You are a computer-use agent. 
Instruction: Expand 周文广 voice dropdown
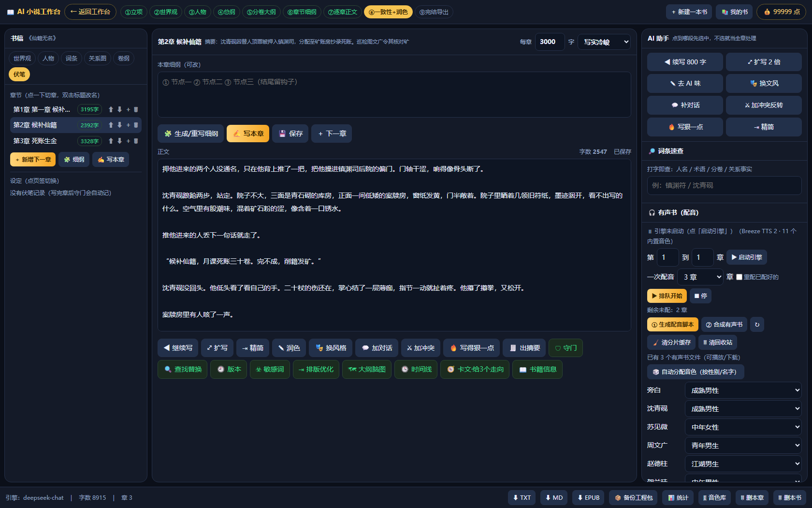point(743,446)
